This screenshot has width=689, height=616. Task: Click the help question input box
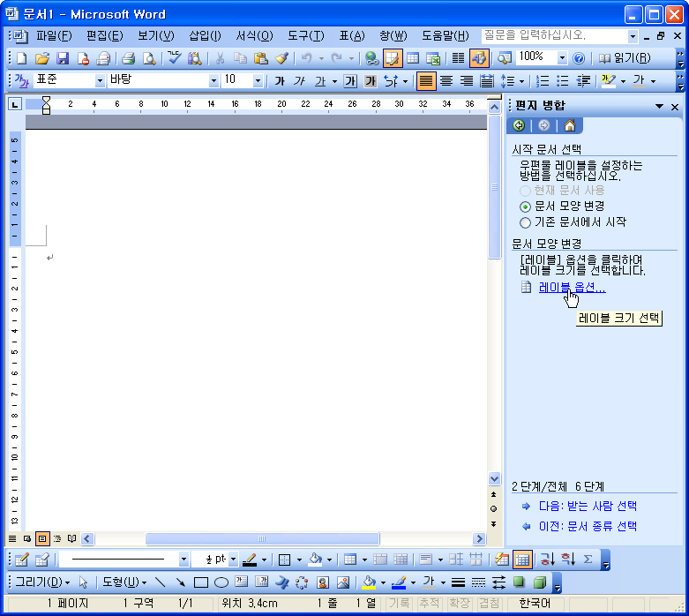pyautogui.click(x=555, y=35)
